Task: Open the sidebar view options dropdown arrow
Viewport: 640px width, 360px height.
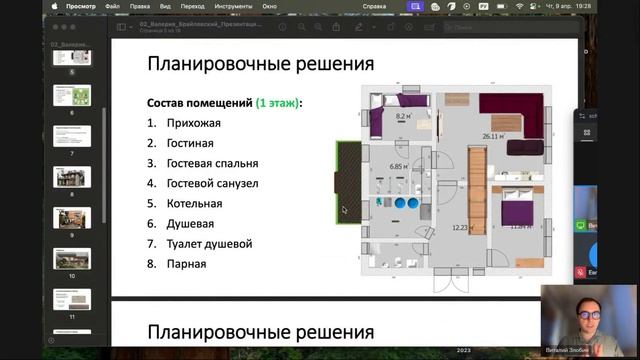Action: click(131, 27)
